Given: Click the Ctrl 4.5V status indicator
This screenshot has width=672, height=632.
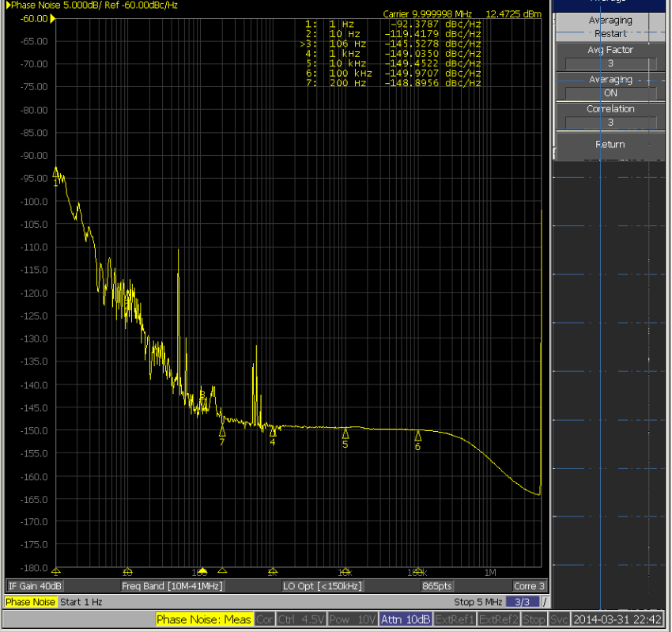Looking at the screenshot, I should (301, 619).
